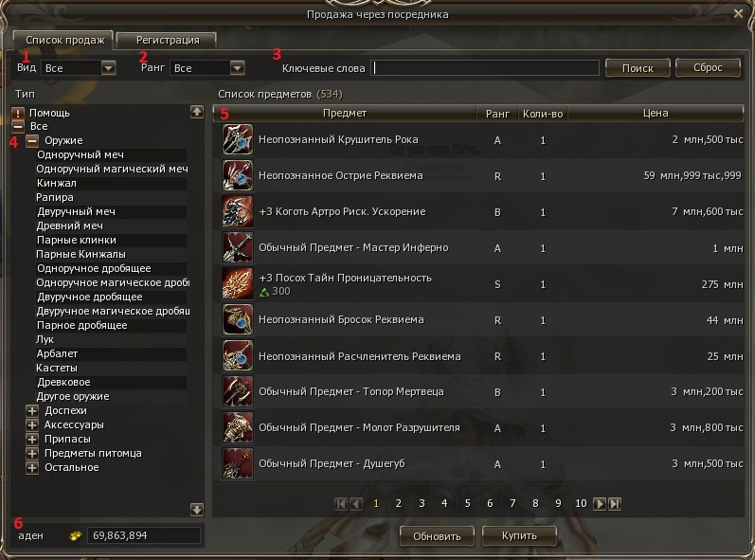755x560 pixels.
Task: Select the Неопознанный Крушитель Рока item icon
Action: [x=238, y=139]
